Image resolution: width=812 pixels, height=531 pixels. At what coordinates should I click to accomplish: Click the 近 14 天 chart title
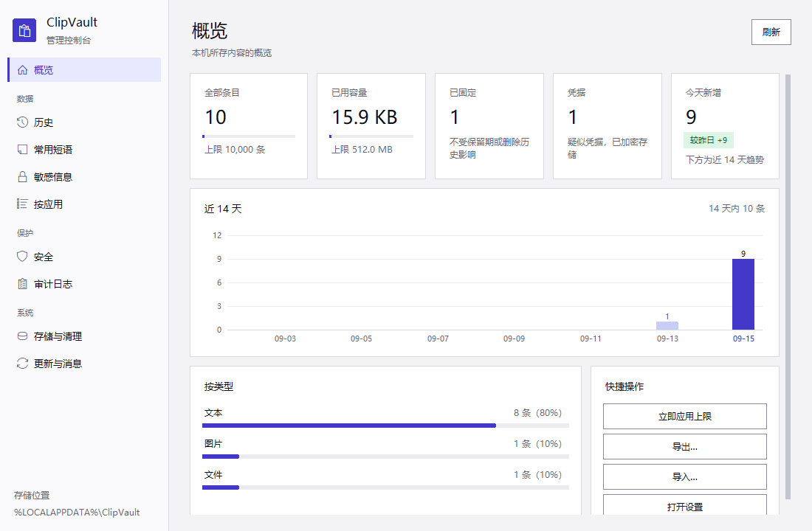[x=223, y=209]
